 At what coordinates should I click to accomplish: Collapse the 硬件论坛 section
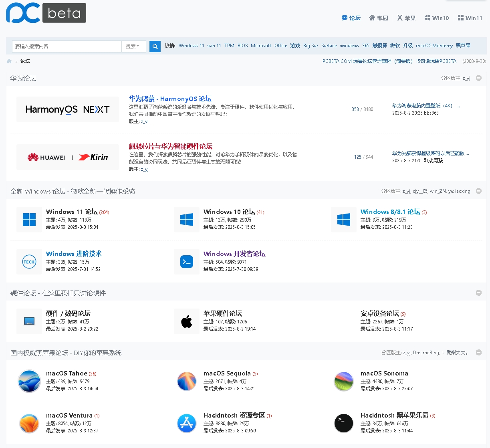pyautogui.click(x=479, y=293)
